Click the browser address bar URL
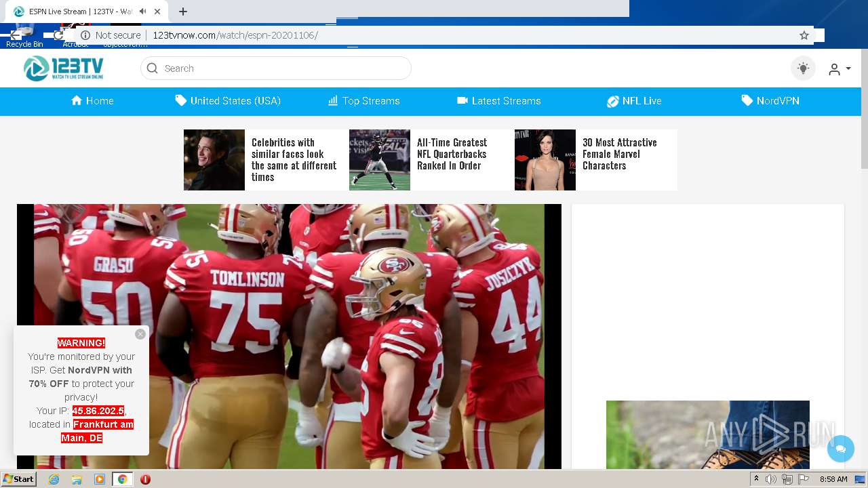Viewport: 868px width, 488px height. pyautogui.click(x=235, y=35)
